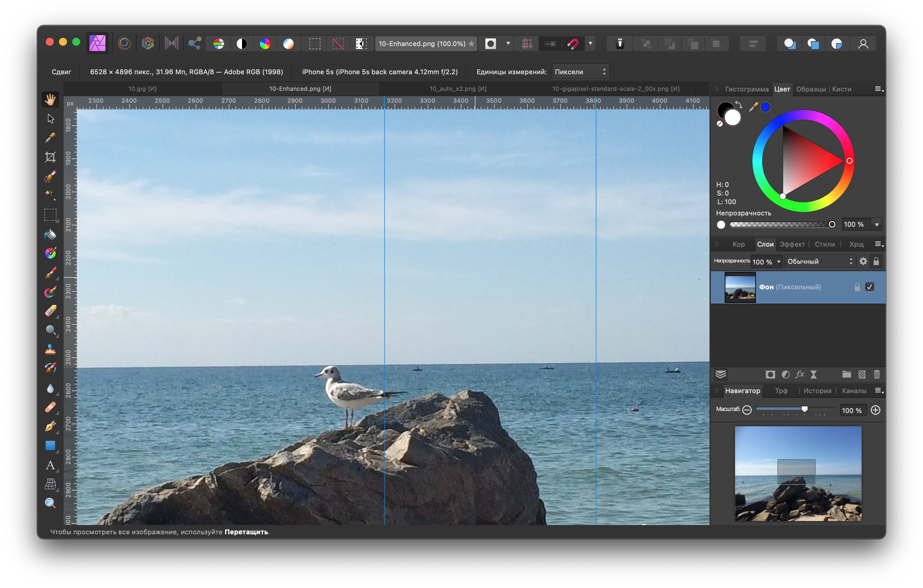
Task: Open the Navigator panel options menu
Action: pyautogui.click(x=879, y=390)
